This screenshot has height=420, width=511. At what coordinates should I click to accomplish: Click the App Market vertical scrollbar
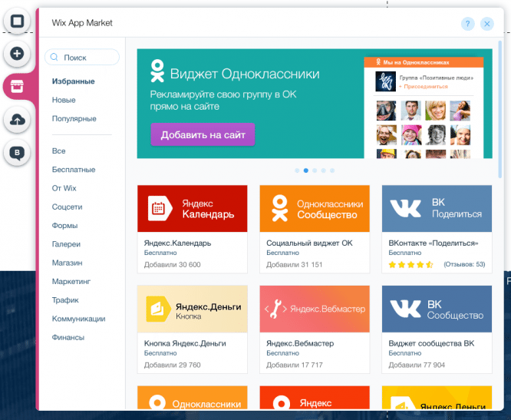pyautogui.click(x=500, y=109)
